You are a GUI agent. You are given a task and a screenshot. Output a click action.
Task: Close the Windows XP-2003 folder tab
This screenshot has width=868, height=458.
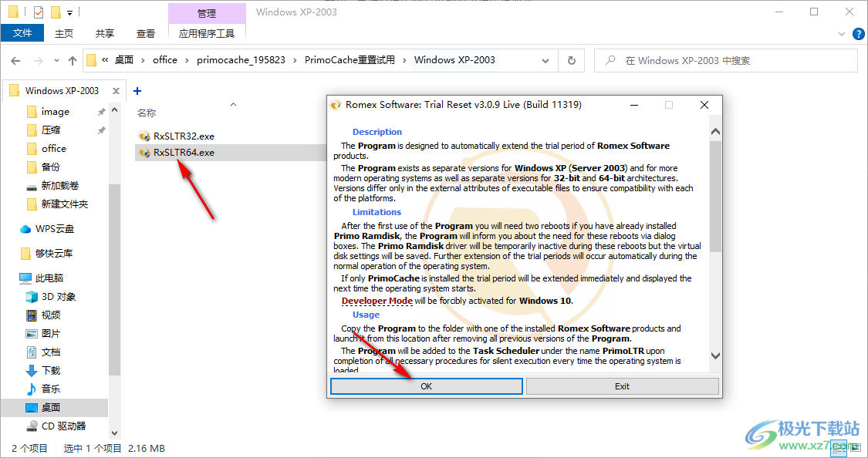click(x=116, y=91)
